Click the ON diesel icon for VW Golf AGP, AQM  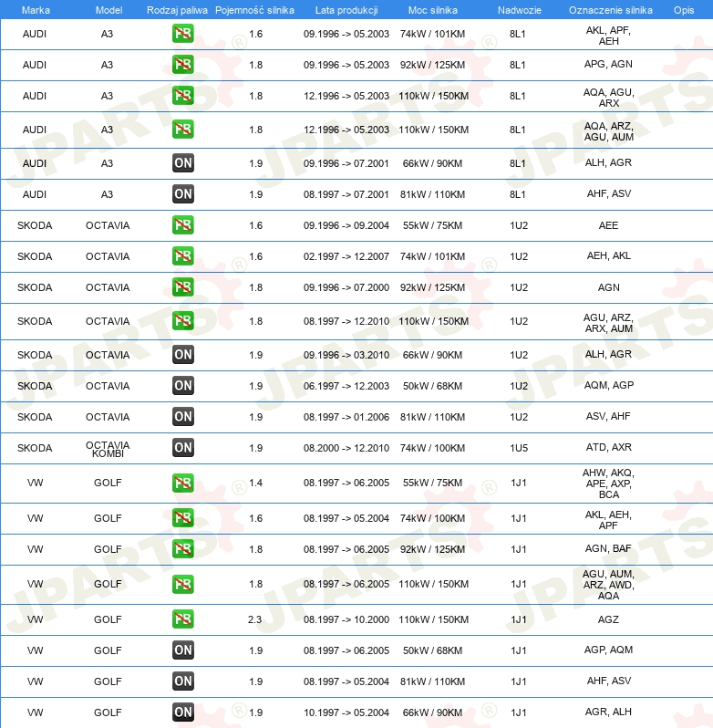[182, 650]
